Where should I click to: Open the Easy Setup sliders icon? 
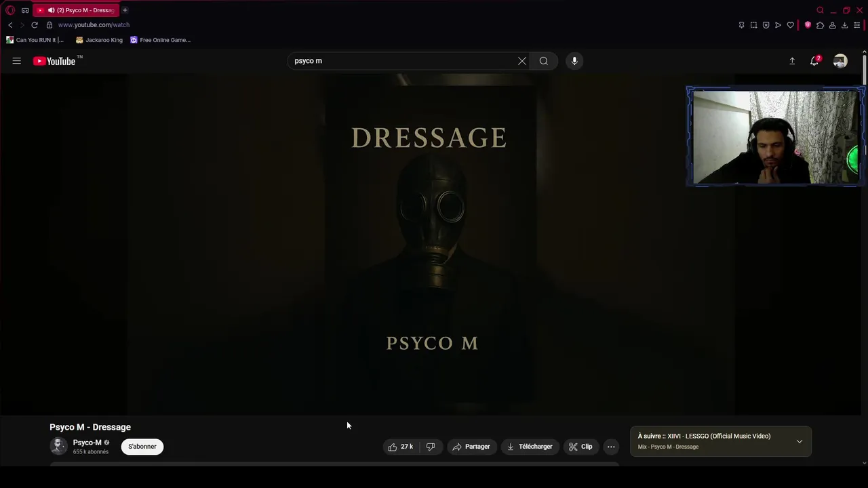coord(856,25)
